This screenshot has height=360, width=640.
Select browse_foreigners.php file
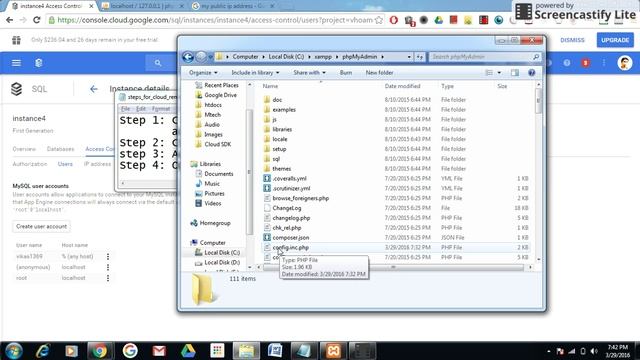pos(300,198)
